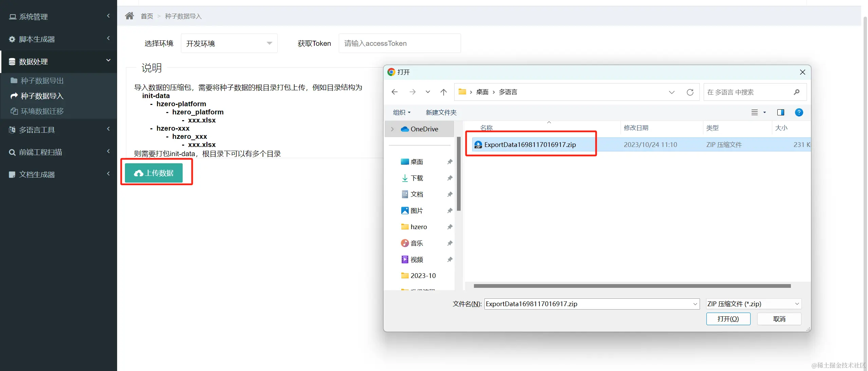This screenshot has height=371, width=868.
Task: Pin icon next to 下载 folder
Action: [x=449, y=178]
